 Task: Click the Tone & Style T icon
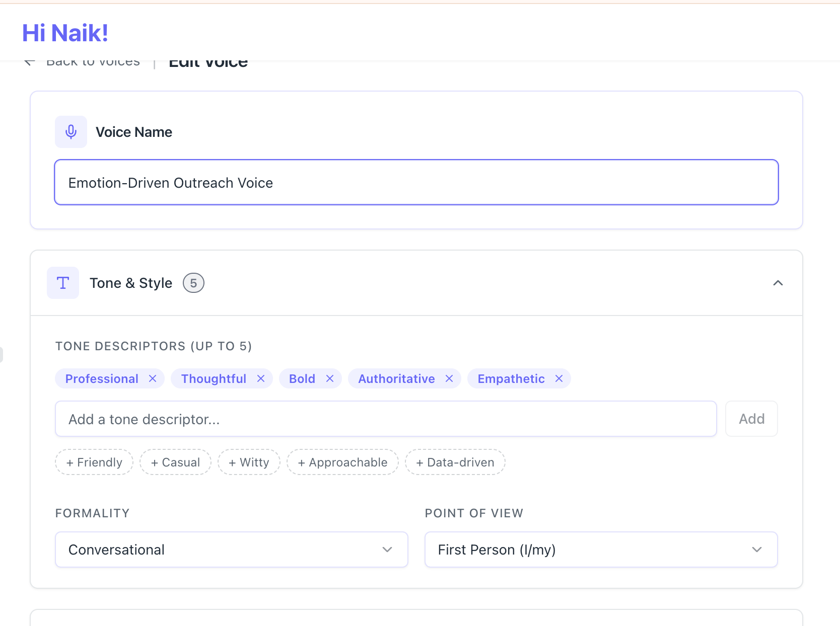click(63, 283)
